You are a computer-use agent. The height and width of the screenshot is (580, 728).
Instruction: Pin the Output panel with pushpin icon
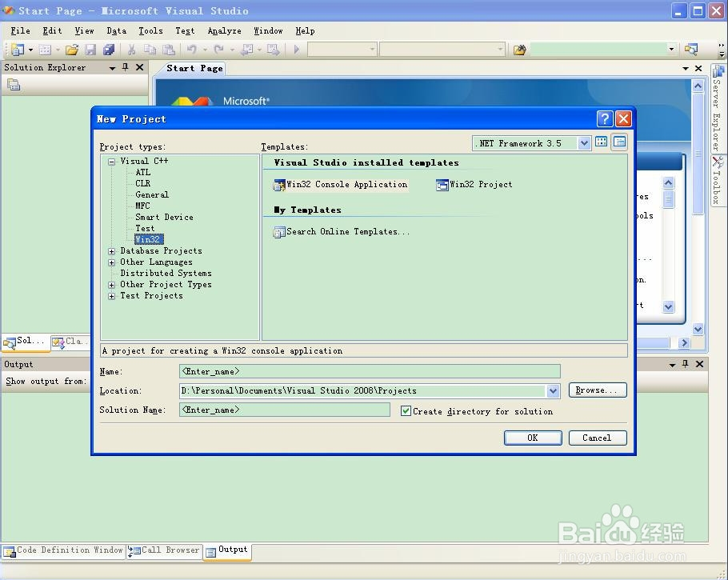[685, 364]
